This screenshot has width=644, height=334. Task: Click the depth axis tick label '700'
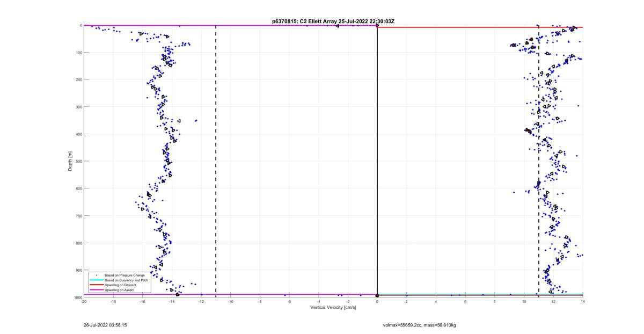(x=78, y=216)
